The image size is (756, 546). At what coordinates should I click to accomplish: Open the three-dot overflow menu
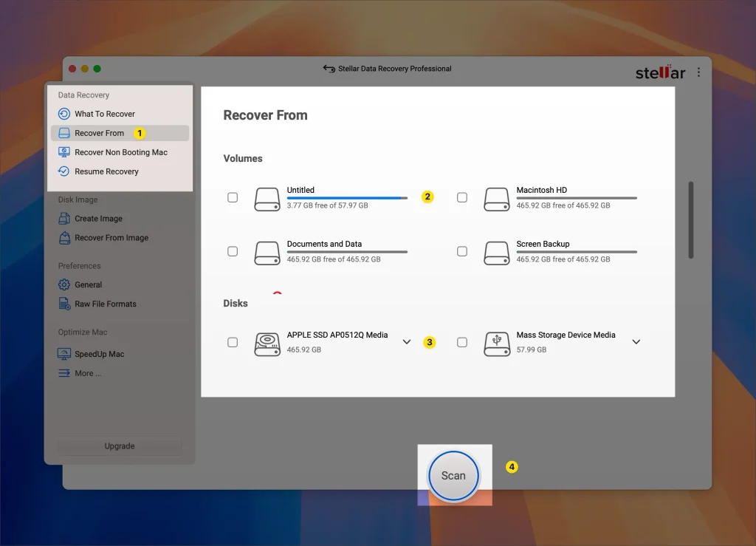point(698,72)
